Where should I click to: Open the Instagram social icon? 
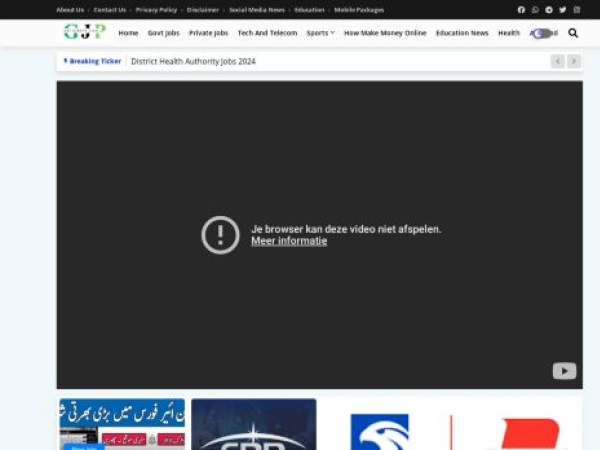[576, 10]
